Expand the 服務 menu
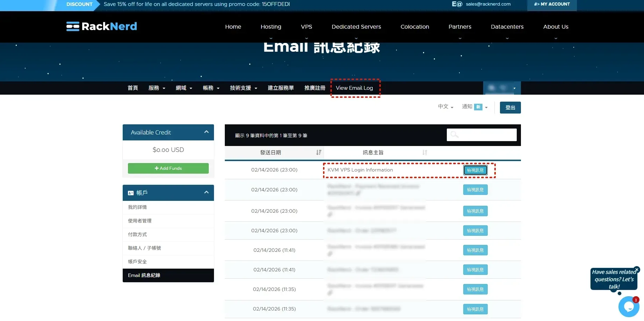644x321 pixels. click(157, 88)
